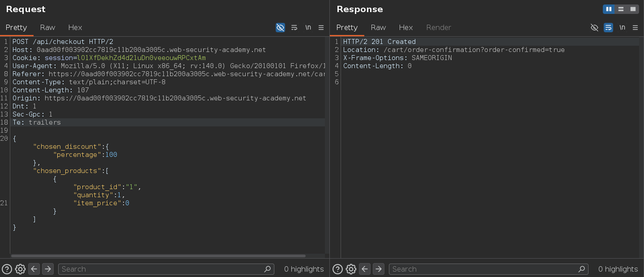This screenshot has width=644, height=277.
Task: Click the Request horizontal scrollbar
Action: (x=158, y=256)
